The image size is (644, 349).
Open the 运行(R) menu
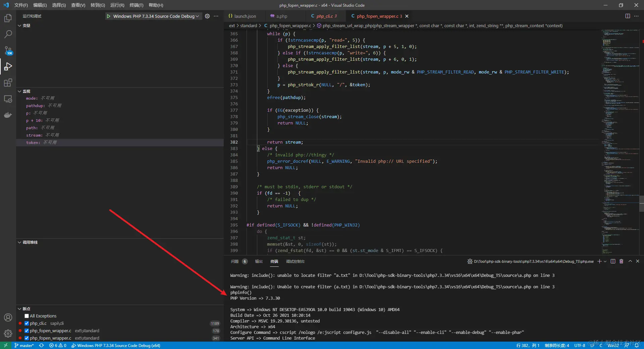click(x=117, y=5)
